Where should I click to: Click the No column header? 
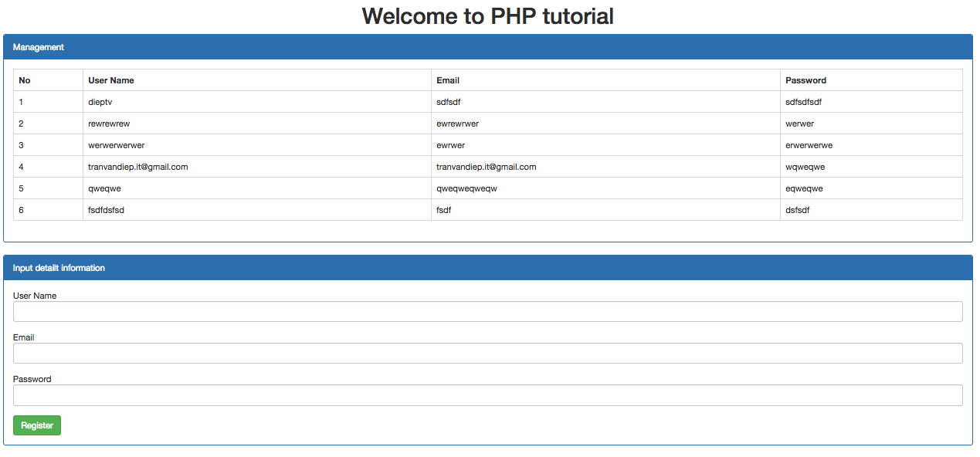pyautogui.click(x=25, y=80)
